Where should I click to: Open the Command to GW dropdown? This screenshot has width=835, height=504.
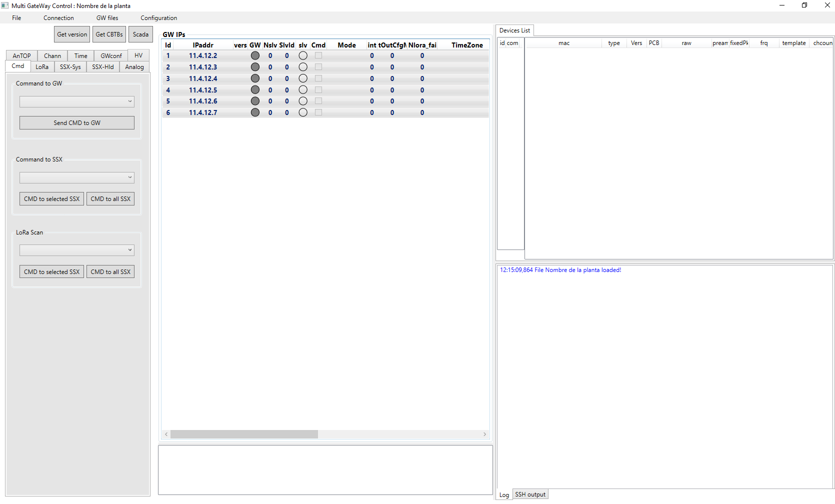pyautogui.click(x=76, y=101)
